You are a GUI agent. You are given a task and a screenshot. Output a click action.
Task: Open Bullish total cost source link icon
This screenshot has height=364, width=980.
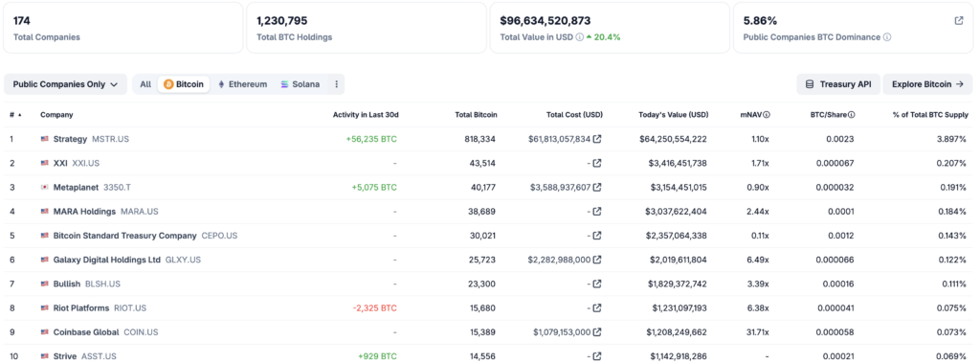pyautogui.click(x=597, y=284)
